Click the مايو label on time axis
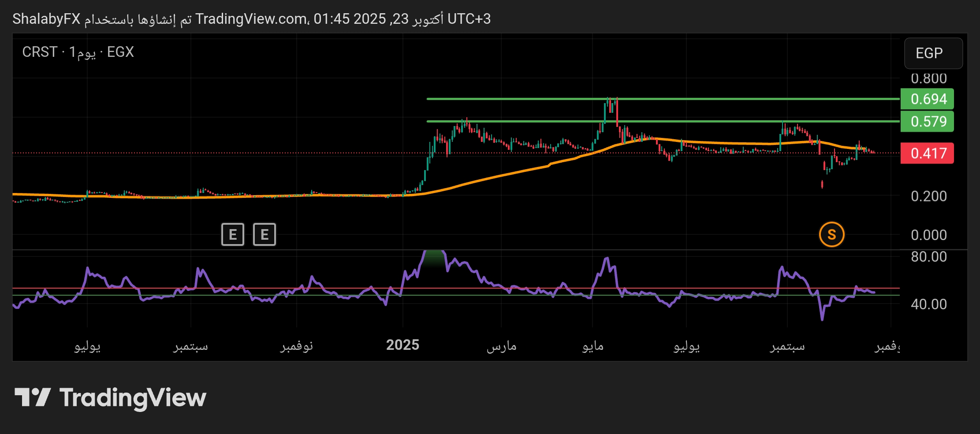980x434 pixels. [x=592, y=346]
